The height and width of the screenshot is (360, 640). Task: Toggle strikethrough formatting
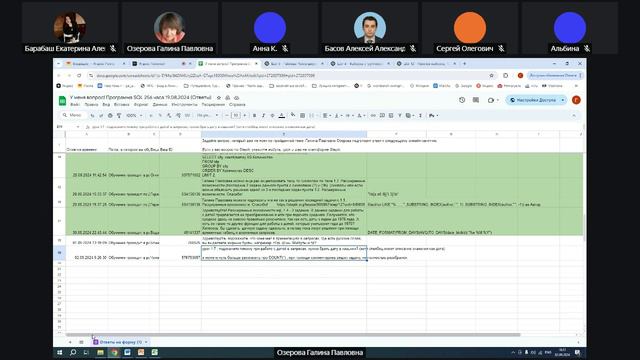(x=272, y=116)
